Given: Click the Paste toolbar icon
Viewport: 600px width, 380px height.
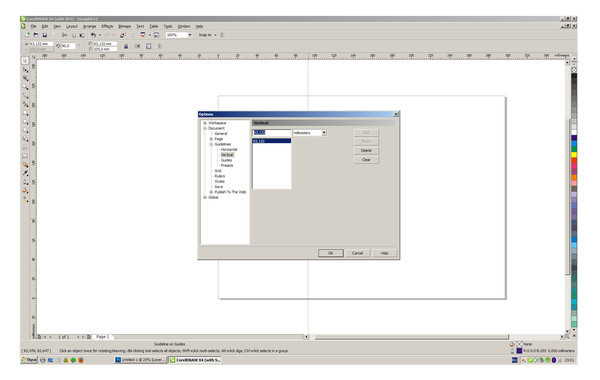Looking at the screenshot, I should 82,35.
